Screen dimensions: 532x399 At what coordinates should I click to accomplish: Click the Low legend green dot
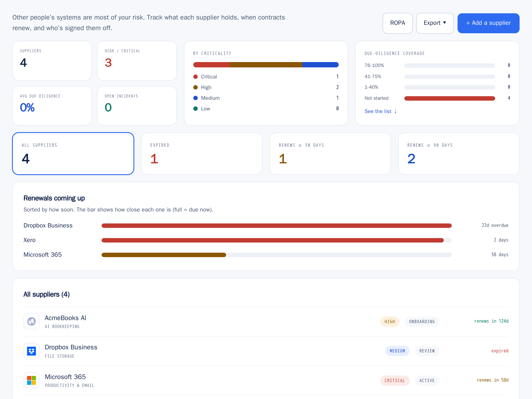tap(196, 108)
